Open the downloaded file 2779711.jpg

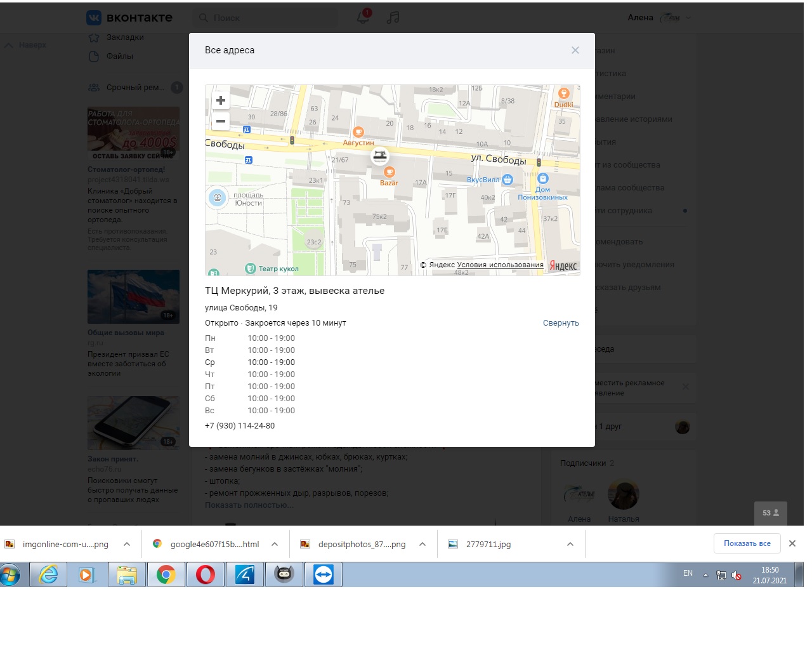pyautogui.click(x=488, y=544)
